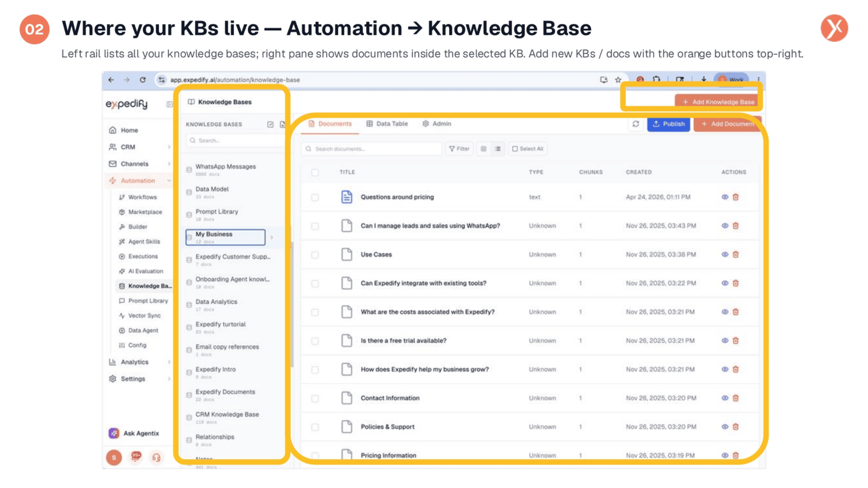Switch to the Data Table tab
This screenshot has width=868, height=488.
click(387, 124)
